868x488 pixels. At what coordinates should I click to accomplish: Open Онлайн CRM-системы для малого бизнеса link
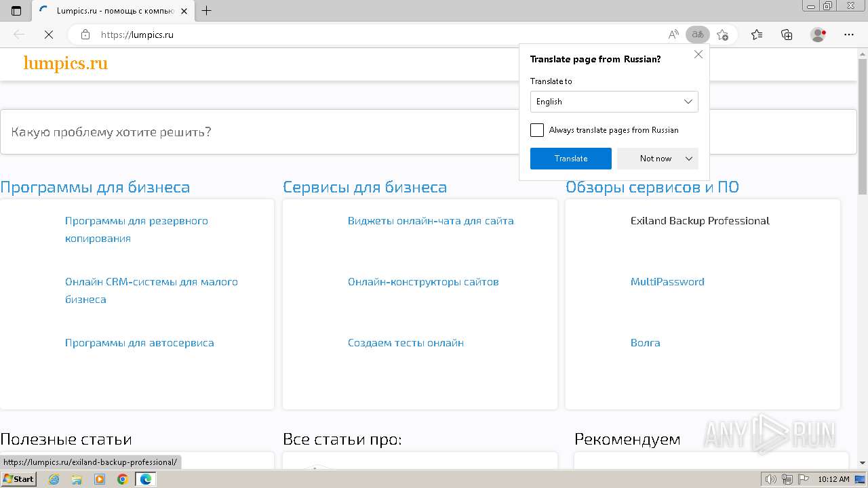click(x=151, y=291)
